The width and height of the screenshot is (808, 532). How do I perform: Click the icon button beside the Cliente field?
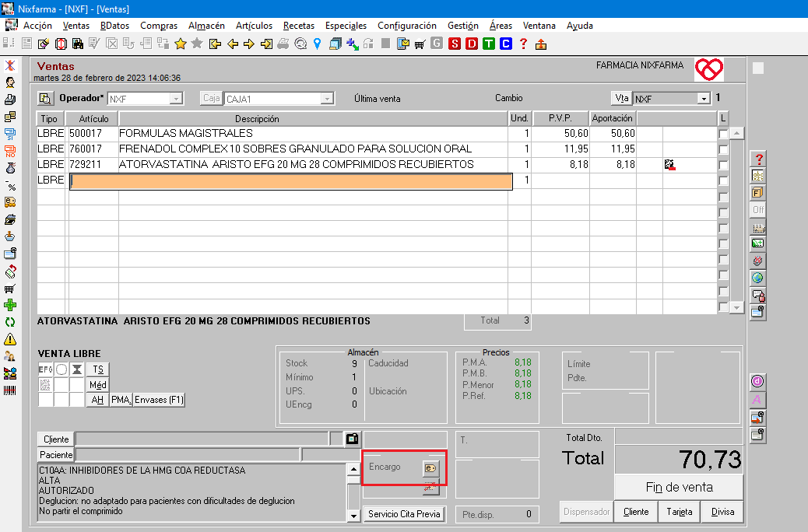tap(352, 439)
